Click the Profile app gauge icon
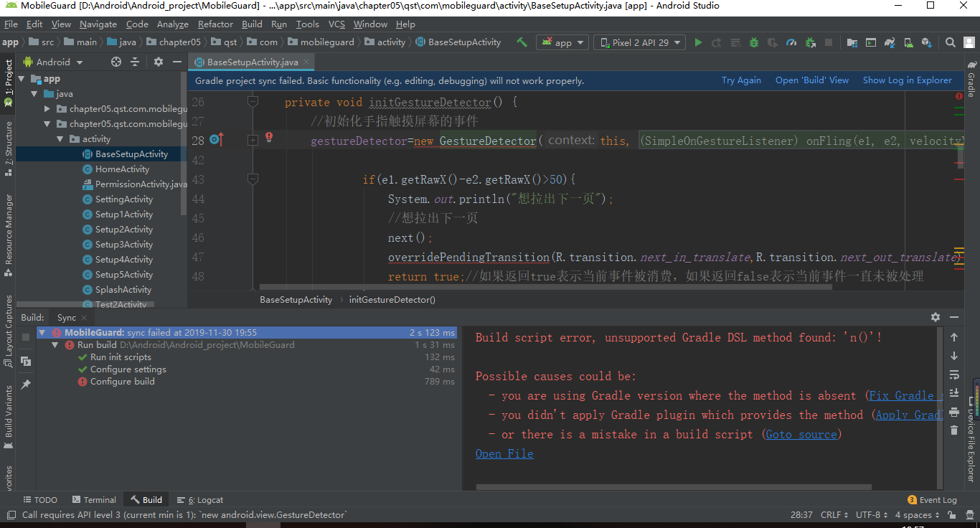980x528 pixels. [x=791, y=42]
